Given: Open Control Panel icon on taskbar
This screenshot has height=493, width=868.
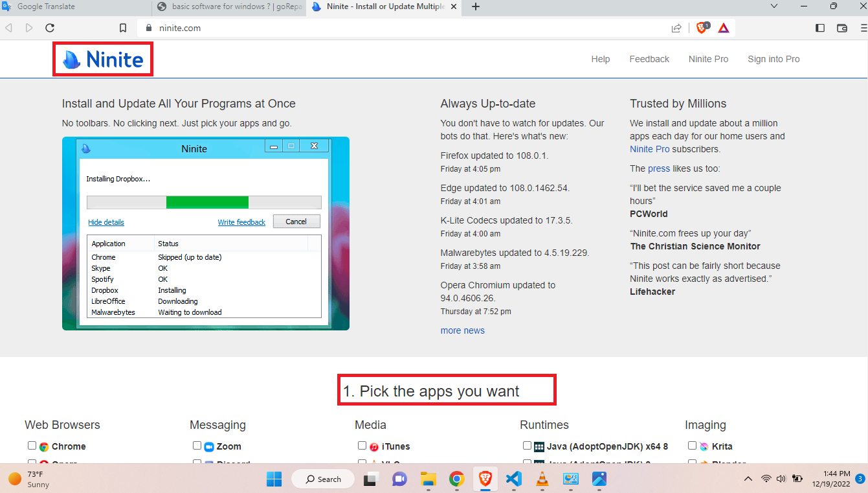Looking at the screenshot, I should point(571,479).
